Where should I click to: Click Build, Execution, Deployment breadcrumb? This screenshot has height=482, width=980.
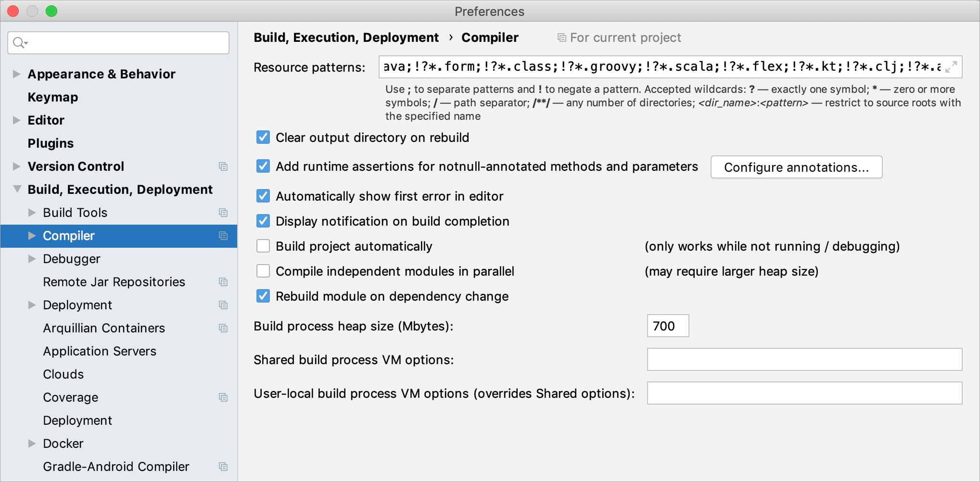346,38
